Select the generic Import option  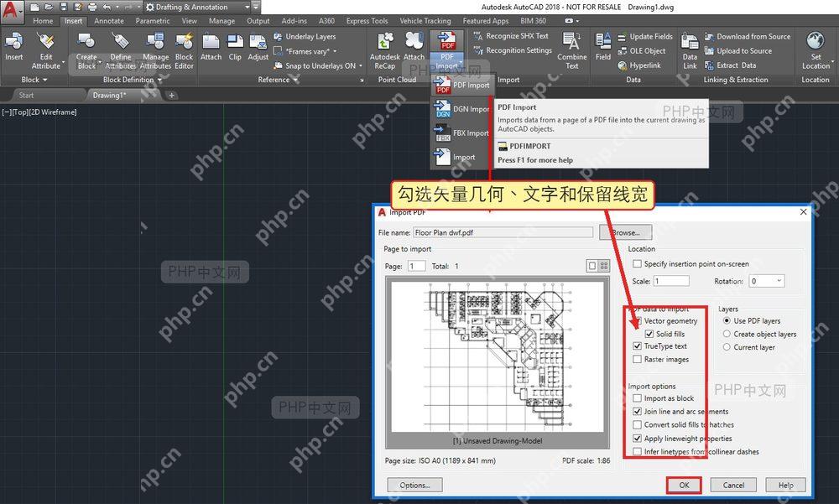pos(461,158)
